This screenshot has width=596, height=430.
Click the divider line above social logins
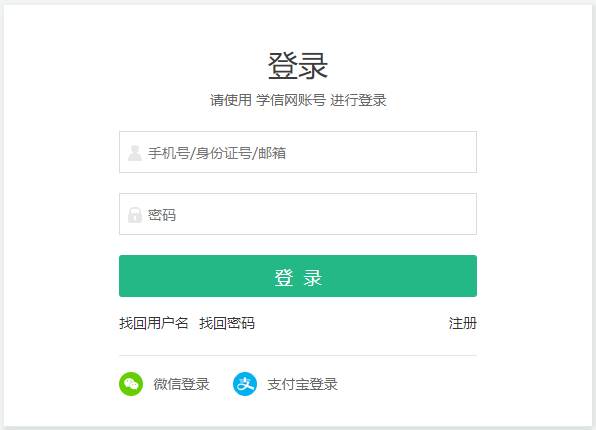298,355
